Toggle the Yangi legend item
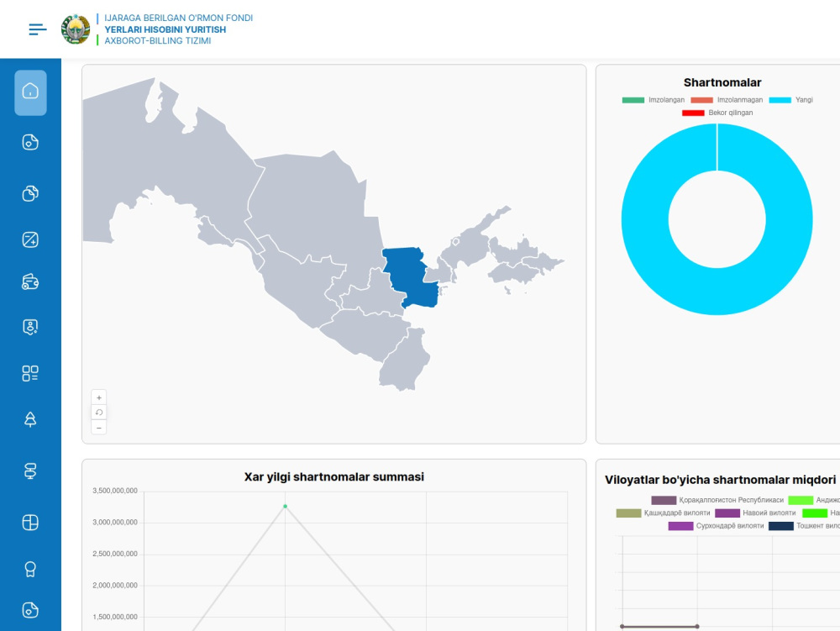Screen dimensions: 840x631 (x=790, y=100)
